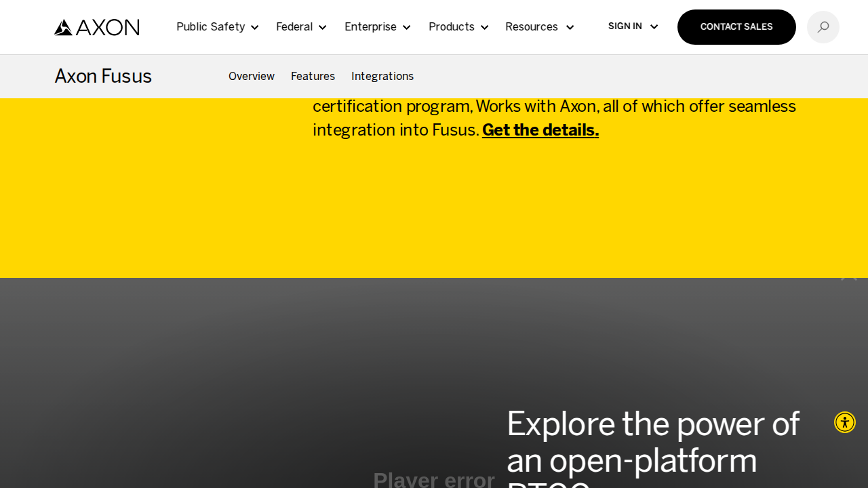
Task: Open Products navigation item
Action: click(452, 27)
